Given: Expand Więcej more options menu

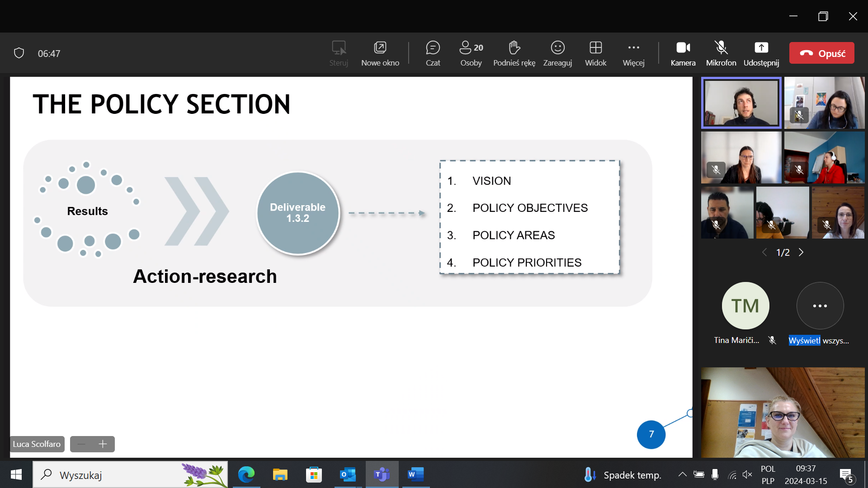Looking at the screenshot, I should point(633,53).
